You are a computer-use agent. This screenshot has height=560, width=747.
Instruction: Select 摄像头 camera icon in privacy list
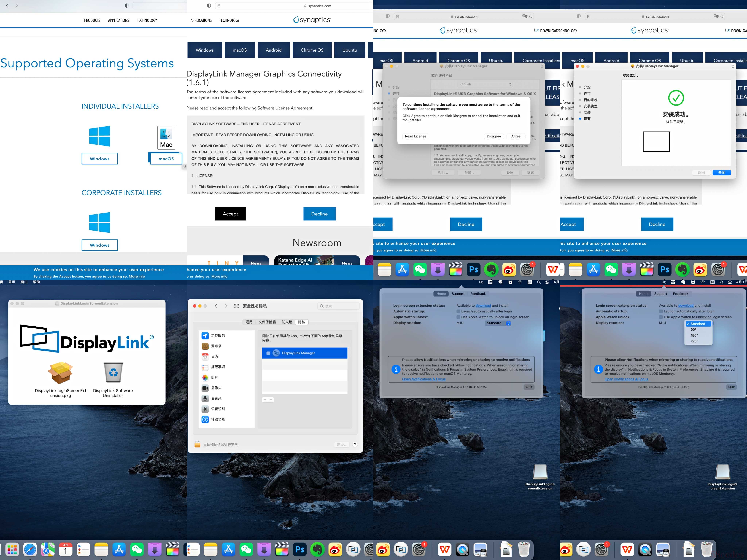tap(205, 388)
